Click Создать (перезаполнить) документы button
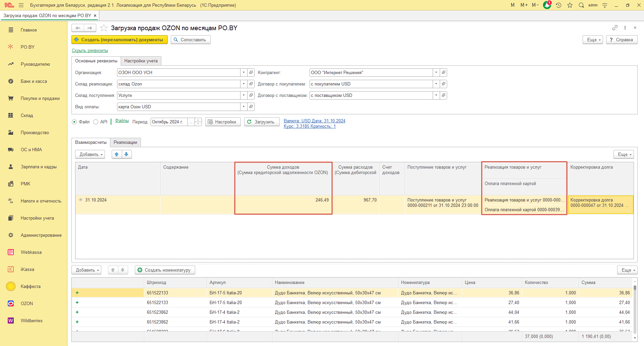Viewport: 644px width, 346px height. coord(119,40)
